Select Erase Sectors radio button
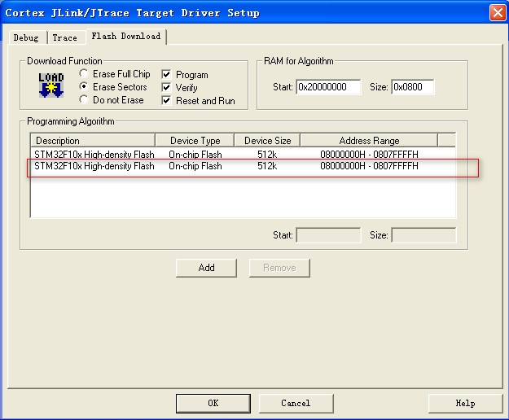509x420 pixels. pyautogui.click(x=84, y=87)
